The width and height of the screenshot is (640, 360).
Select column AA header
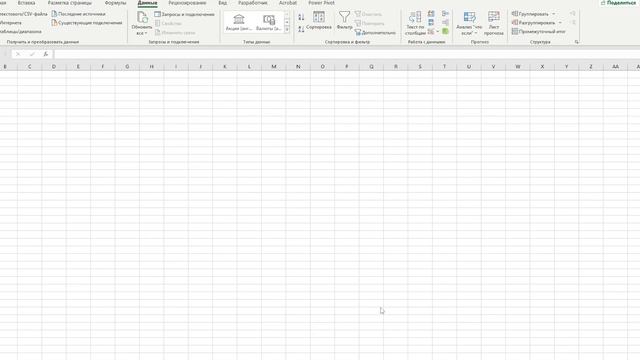(615, 67)
